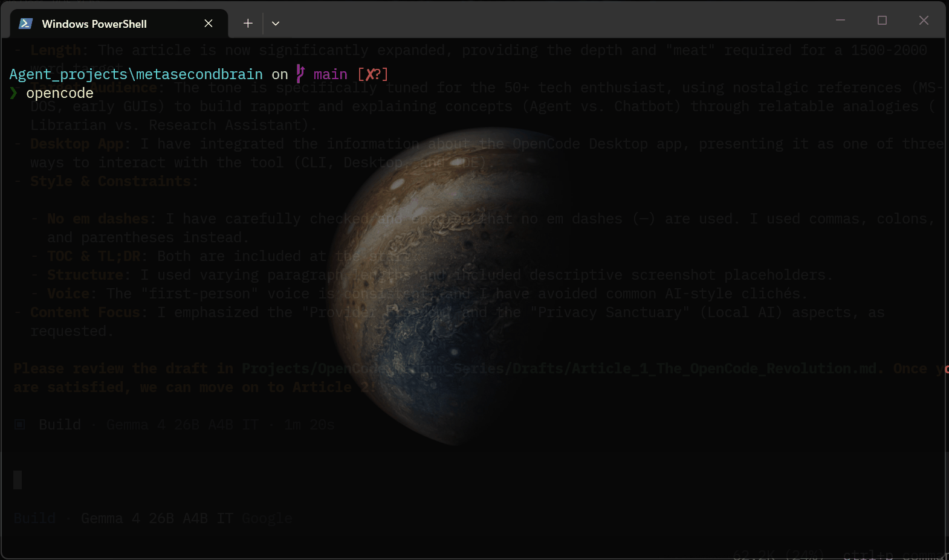Click the green prompt chevron symbol
Screen dimensions: 949x560
(14, 92)
